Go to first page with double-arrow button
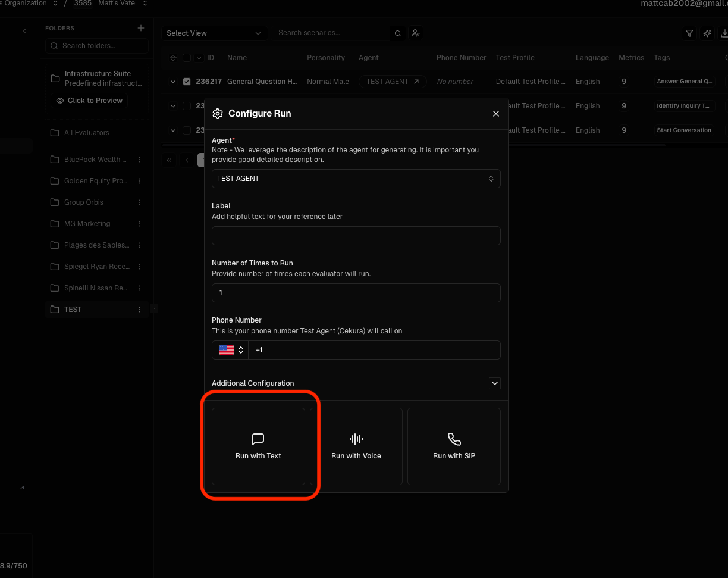 tap(169, 160)
